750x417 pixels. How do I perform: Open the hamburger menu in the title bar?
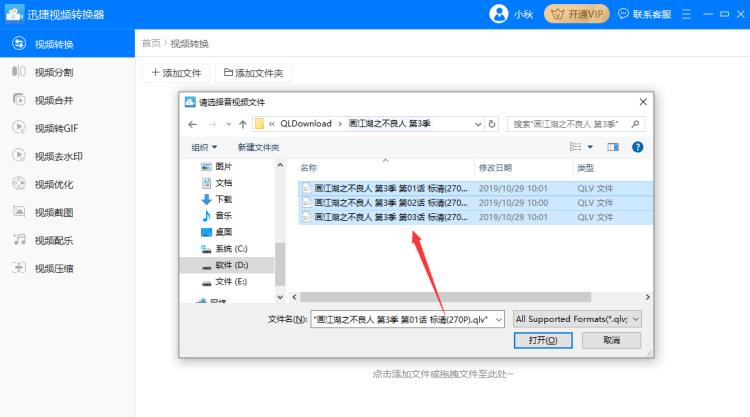pos(686,14)
